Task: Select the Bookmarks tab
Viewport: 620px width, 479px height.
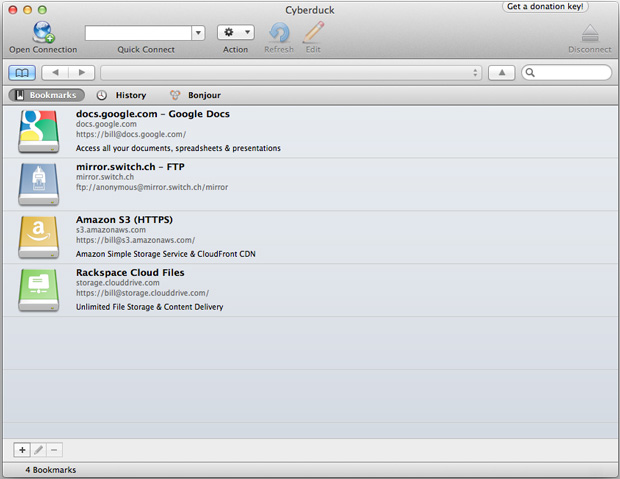Action: (47, 95)
